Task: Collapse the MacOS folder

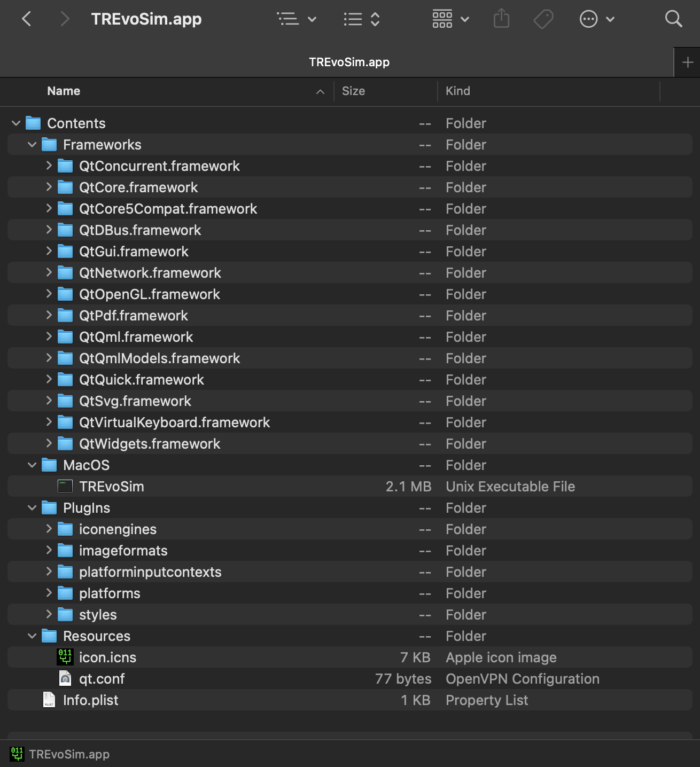Action: click(32, 465)
